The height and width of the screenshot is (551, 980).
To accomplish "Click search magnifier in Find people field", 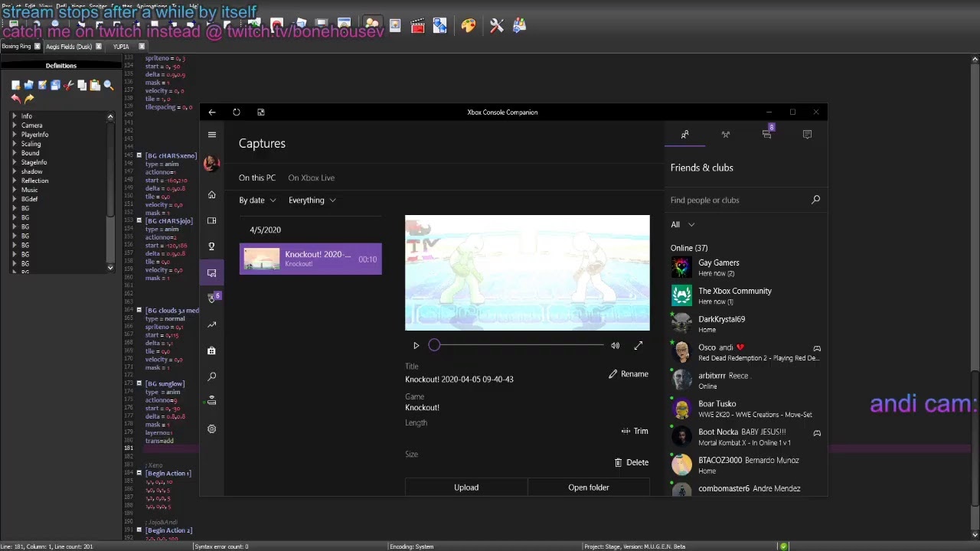I will 815,200.
